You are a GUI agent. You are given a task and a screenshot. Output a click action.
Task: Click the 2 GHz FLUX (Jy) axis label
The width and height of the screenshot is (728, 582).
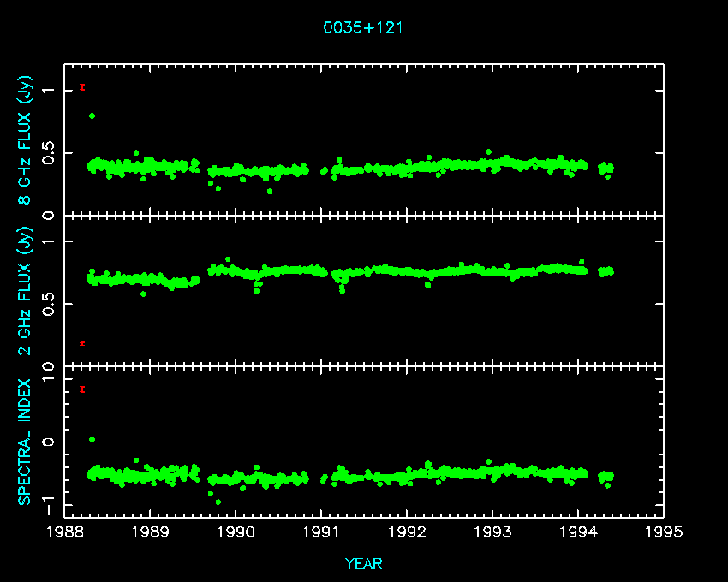coord(27,290)
